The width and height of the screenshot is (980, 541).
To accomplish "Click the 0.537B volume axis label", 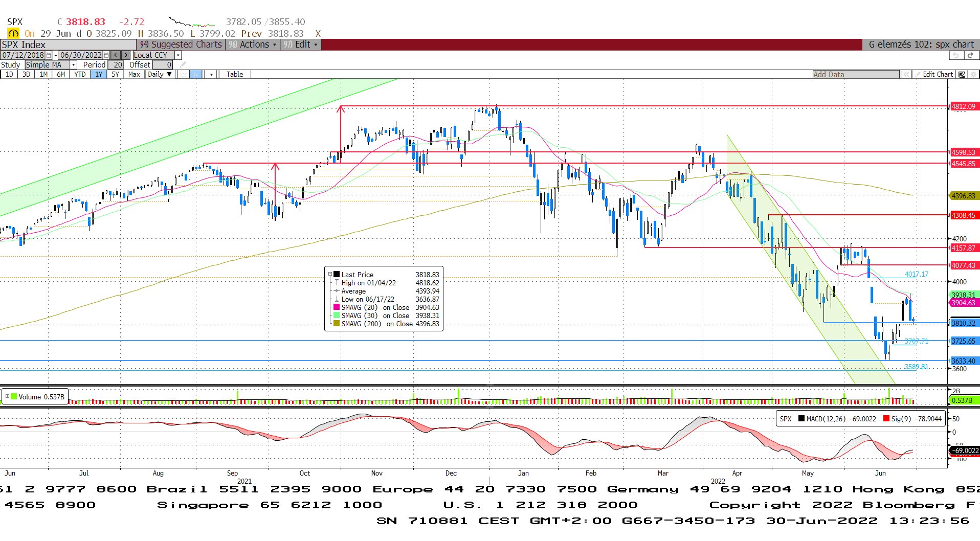I will [964, 400].
